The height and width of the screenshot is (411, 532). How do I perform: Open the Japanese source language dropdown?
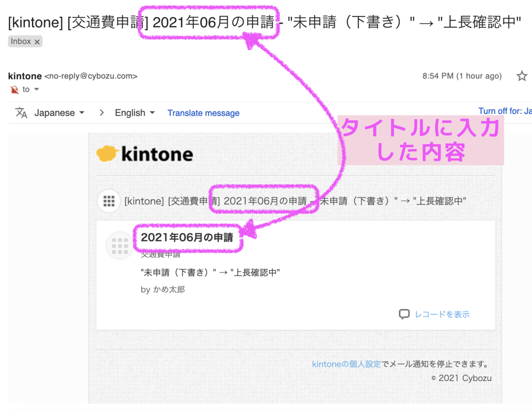point(59,113)
